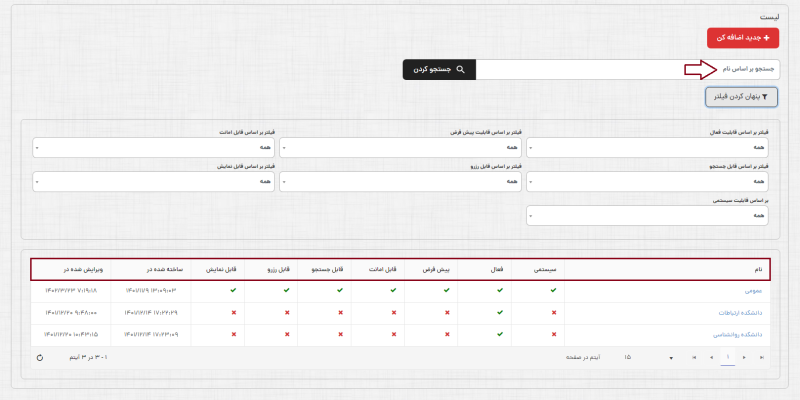Click the green check under سیستمی for عمومی
Image resolution: width=800 pixels, height=400 pixels.
[554, 290]
